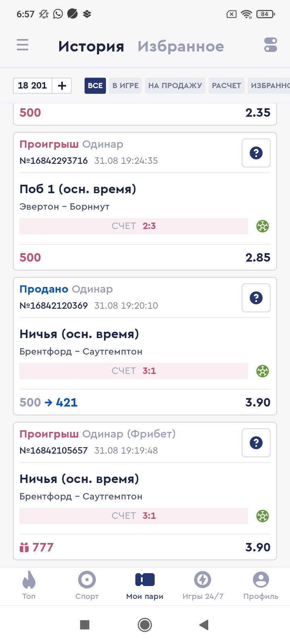Tap the plus button to add balance
290x644 pixels.
[x=62, y=86]
